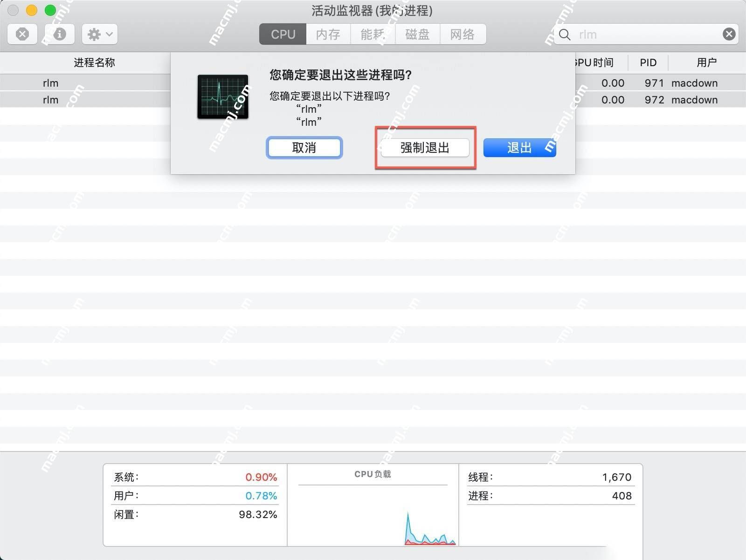
Task: Click 取消 button in dialog
Action: pyautogui.click(x=304, y=148)
